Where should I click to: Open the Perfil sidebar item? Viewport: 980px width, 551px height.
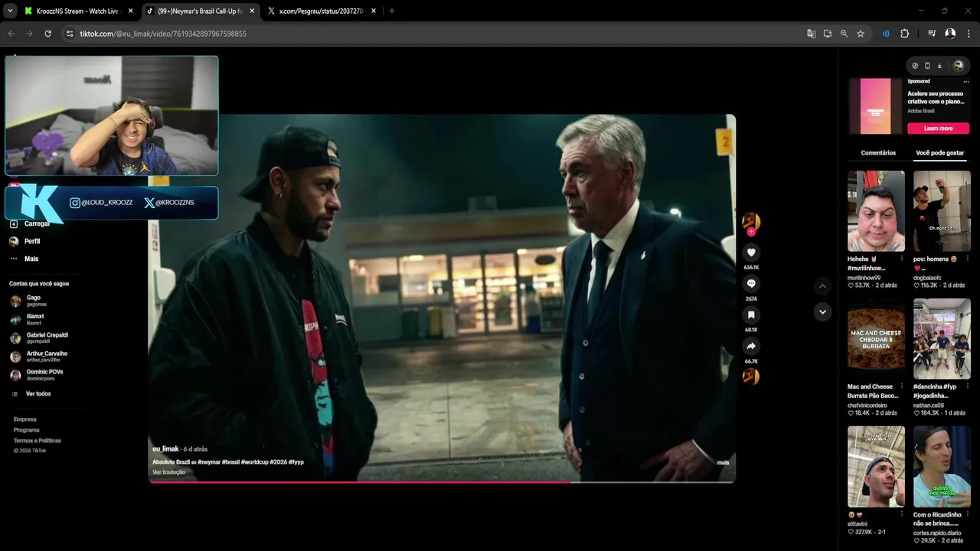[32, 241]
